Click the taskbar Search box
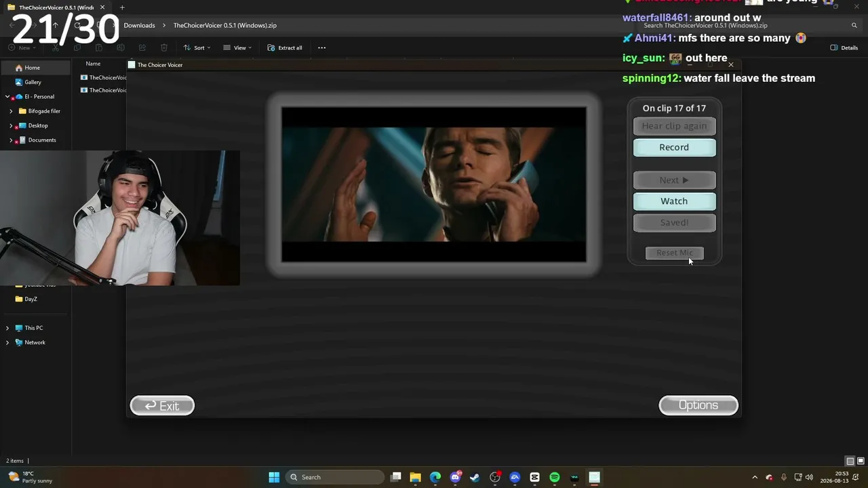 point(334,477)
